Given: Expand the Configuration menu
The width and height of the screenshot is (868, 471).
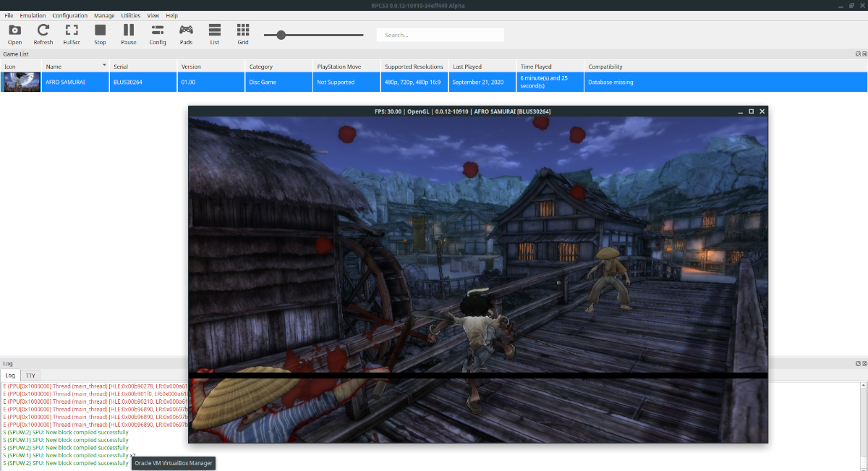Looking at the screenshot, I should click(x=69, y=14).
